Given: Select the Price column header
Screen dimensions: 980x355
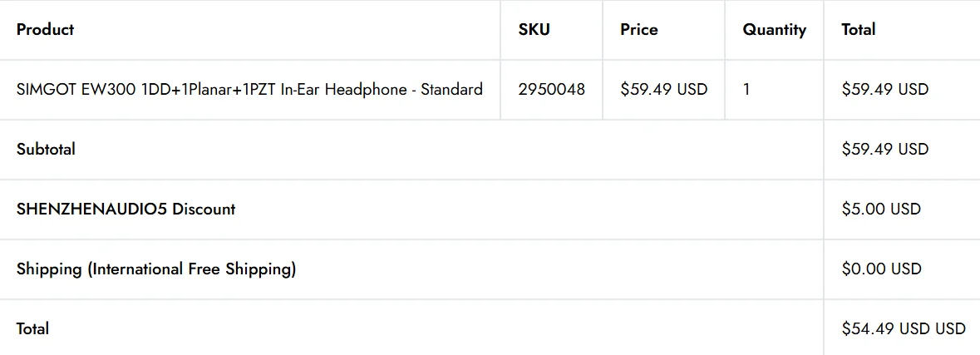Looking at the screenshot, I should pyautogui.click(x=638, y=30).
